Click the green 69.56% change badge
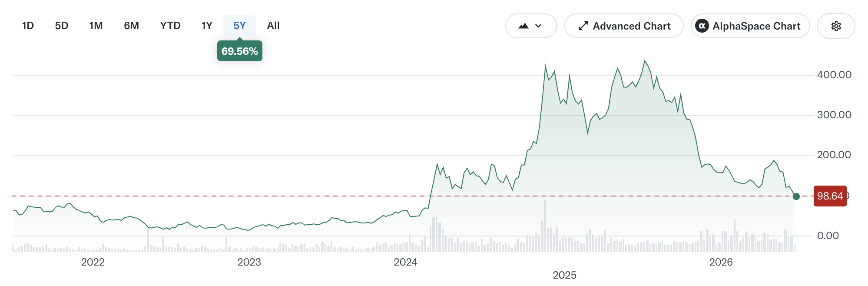The width and height of the screenshot is (868, 286). coord(240,51)
